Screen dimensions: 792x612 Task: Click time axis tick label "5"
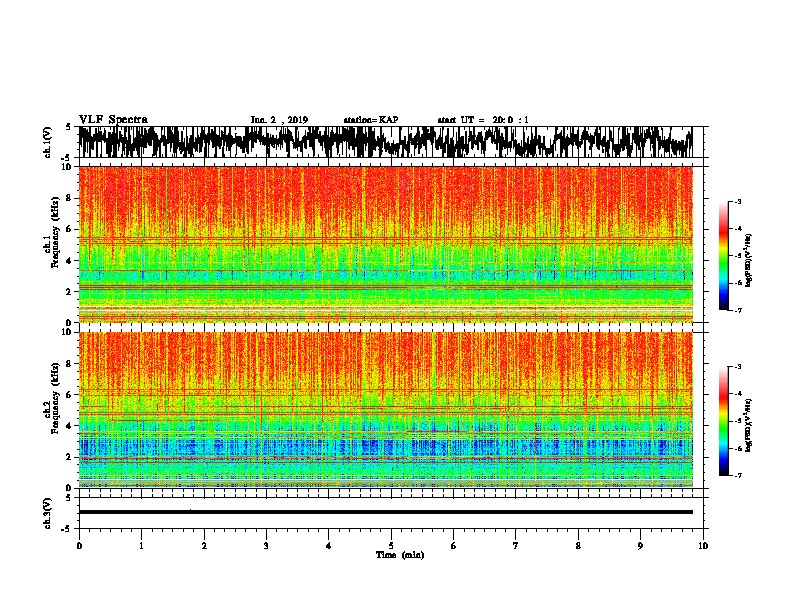tap(391, 546)
